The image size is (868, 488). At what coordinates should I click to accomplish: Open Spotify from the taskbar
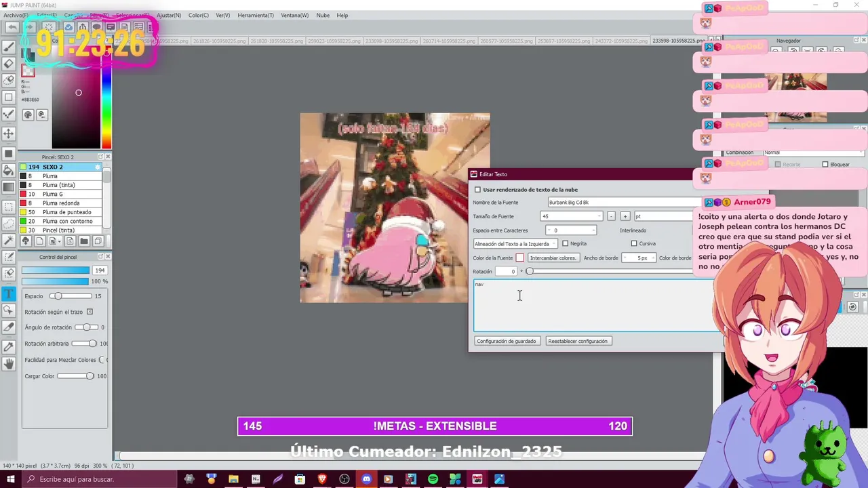point(433,479)
